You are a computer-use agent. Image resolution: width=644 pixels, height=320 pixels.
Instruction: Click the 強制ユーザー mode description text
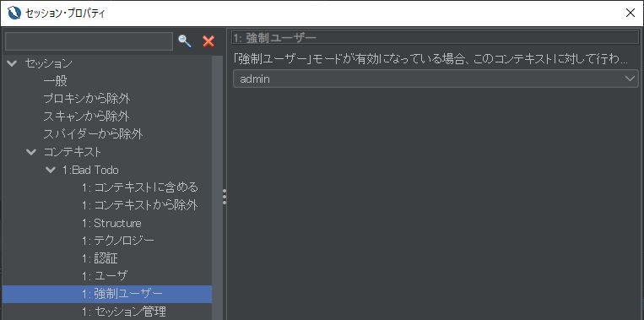point(430,60)
